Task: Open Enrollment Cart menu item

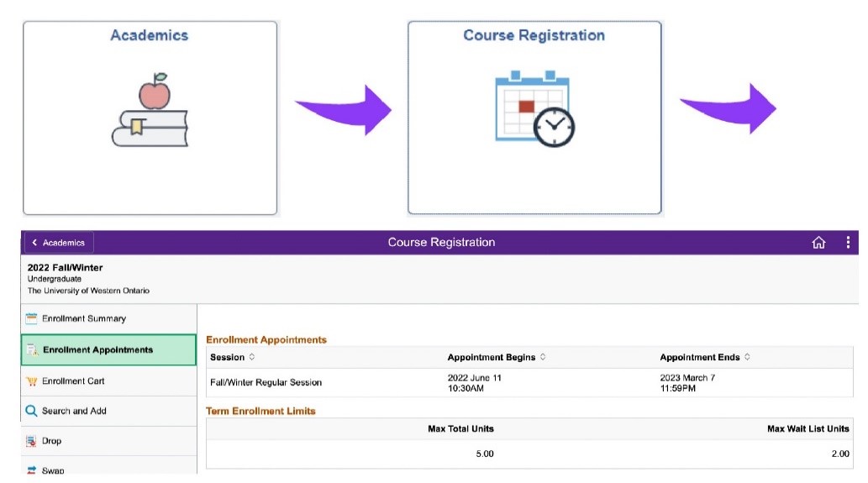Action: click(73, 381)
